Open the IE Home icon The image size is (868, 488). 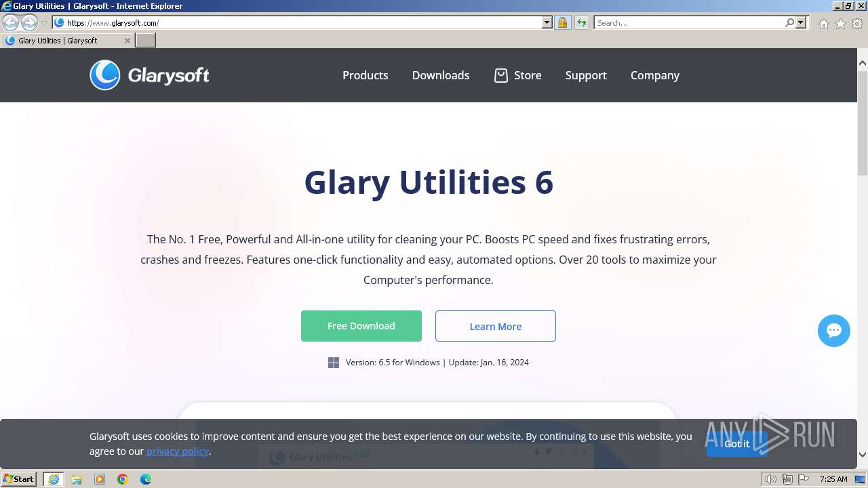point(823,24)
